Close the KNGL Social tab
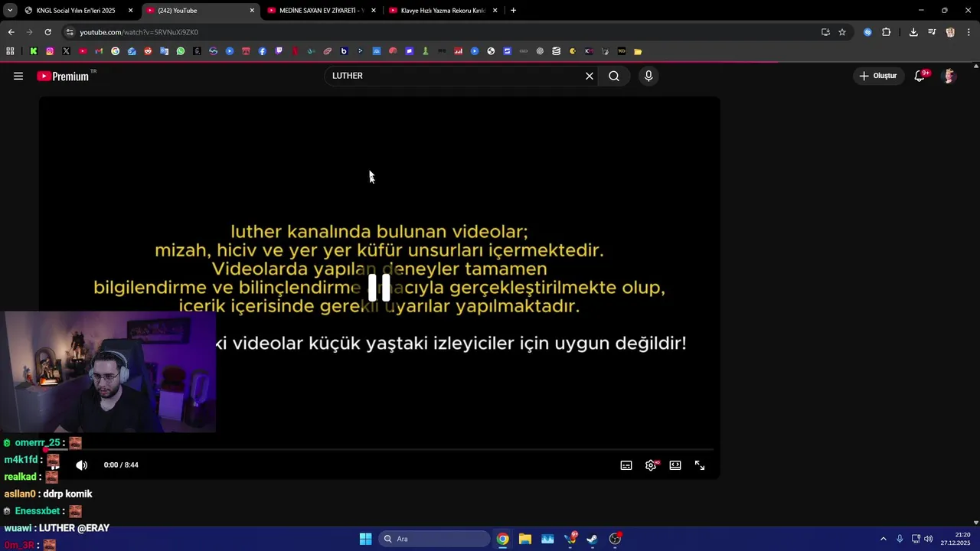Viewport: 980px width, 551px height. click(130, 11)
